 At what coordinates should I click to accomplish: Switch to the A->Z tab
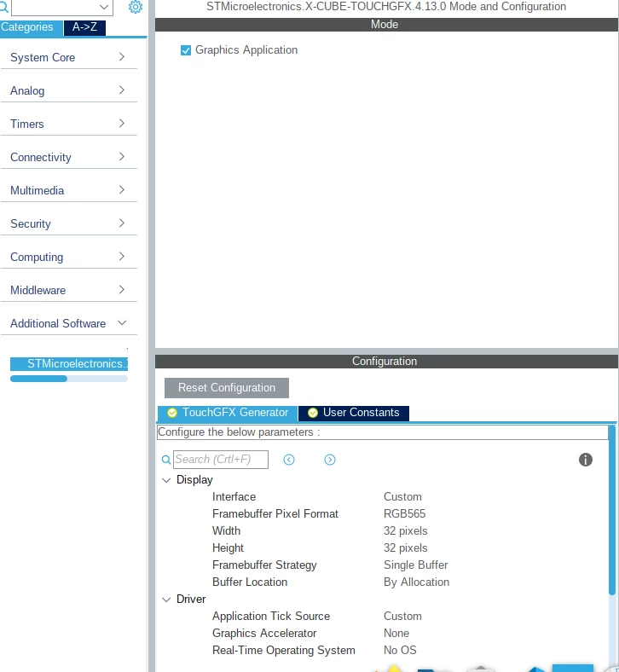coord(84,27)
